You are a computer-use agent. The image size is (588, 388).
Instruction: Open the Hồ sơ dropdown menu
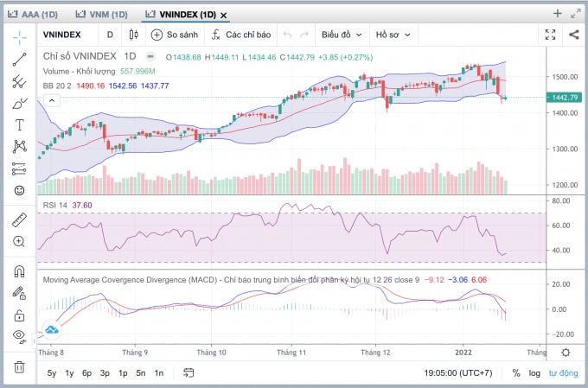coord(393,35)
